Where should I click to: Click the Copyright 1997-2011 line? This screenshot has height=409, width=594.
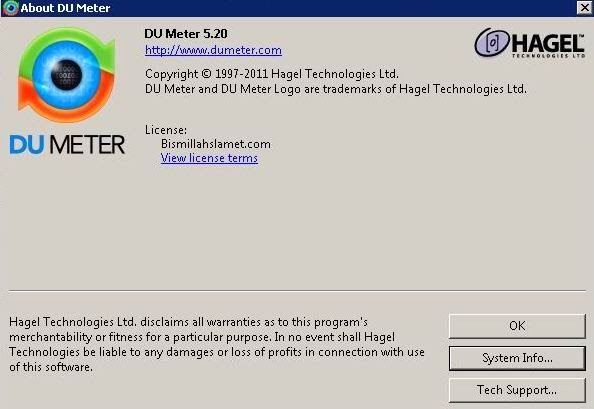(272, 74)
